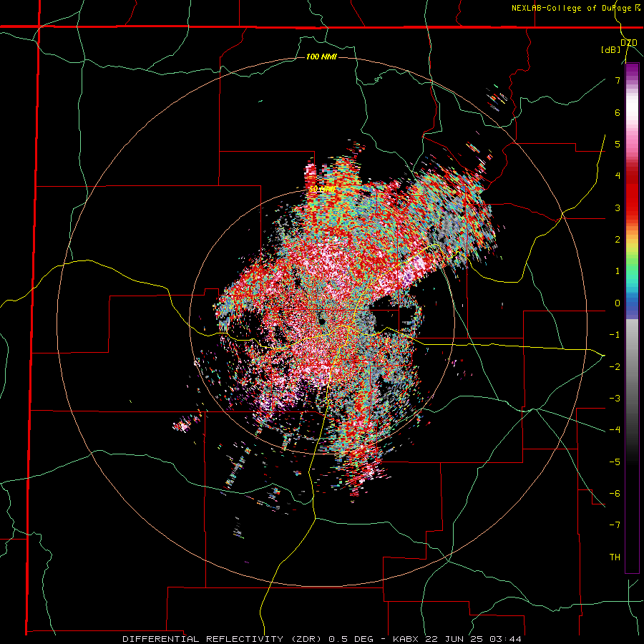Click the Differential Reflectivity caption at bottom
Image resolution: width=644 pixels, height=644 pixels.
tap(322, 639)
